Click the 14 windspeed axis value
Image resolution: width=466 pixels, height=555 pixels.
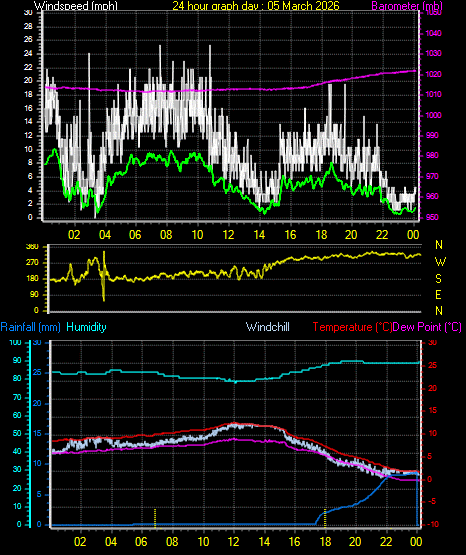pos(28,121)
